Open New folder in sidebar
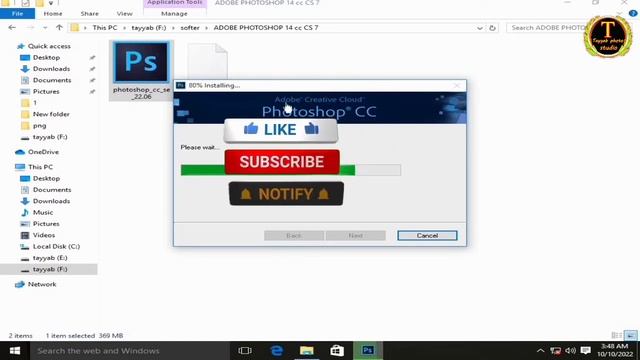Viewport: 640px width, 360px height. tap(51, 114)
